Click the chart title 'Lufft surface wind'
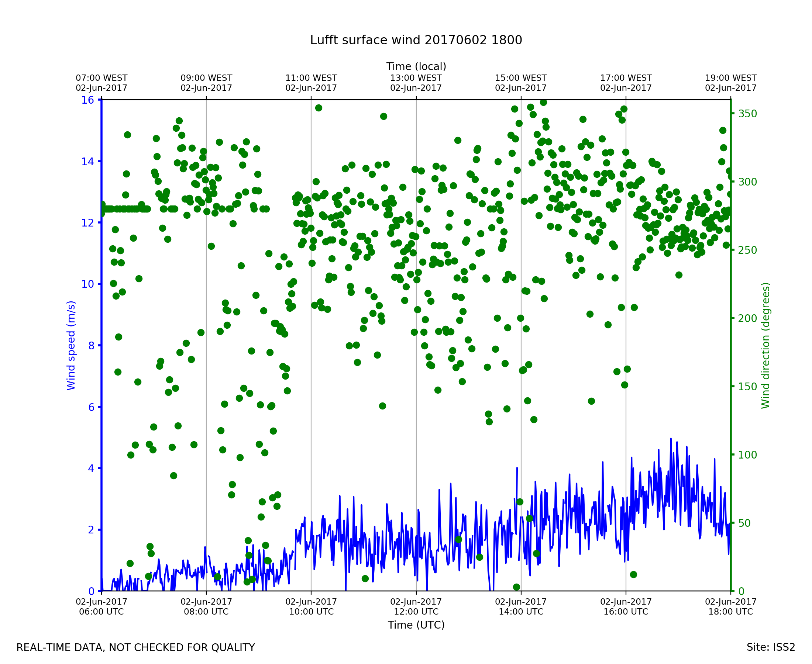Image resolution: width=812 pixels, height=664 pixels. (416, 40)
